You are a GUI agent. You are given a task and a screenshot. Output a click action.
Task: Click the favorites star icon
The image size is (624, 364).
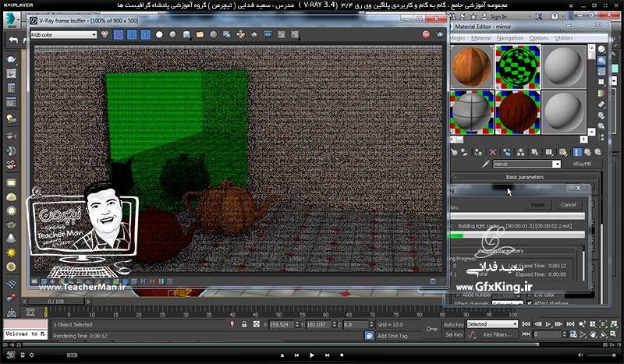coord(473,16)
